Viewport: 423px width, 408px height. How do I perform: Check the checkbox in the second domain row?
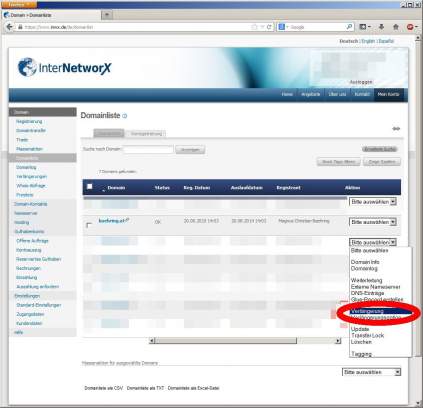89,225
